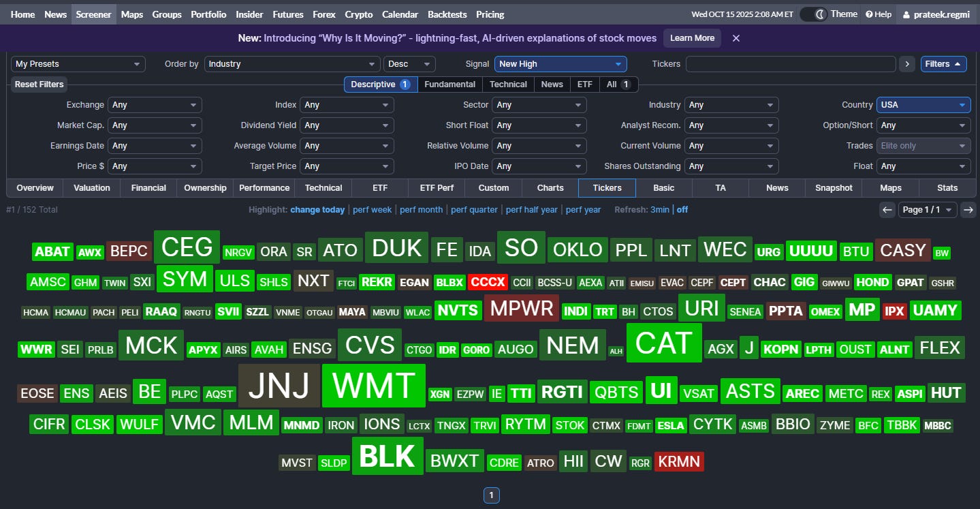Viewport: 980px width, 509px height.
Task: Open the Exchange filter dropdown
Action: coord(155,105)
